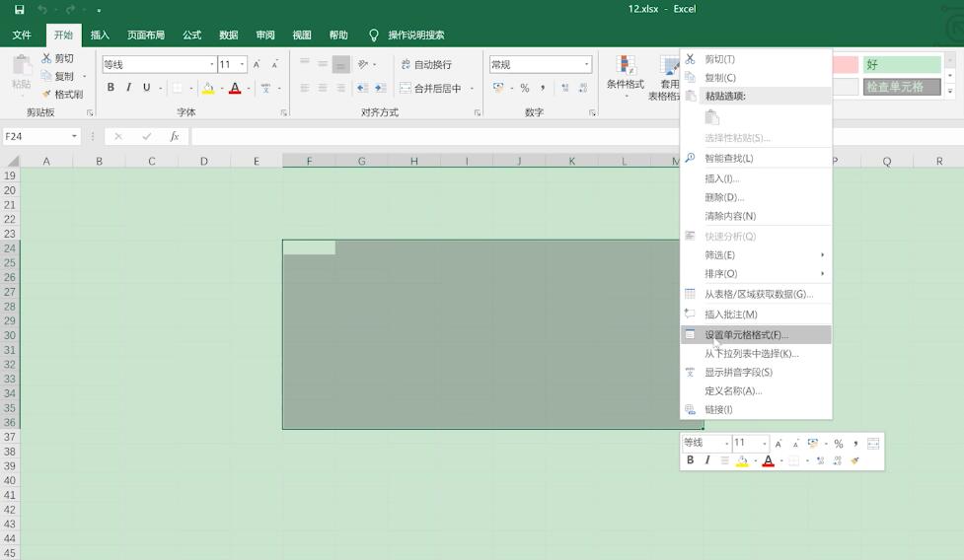964x560 pixels.
Task: Expand 排序(O) submenu in context menu
Action: 756,273
